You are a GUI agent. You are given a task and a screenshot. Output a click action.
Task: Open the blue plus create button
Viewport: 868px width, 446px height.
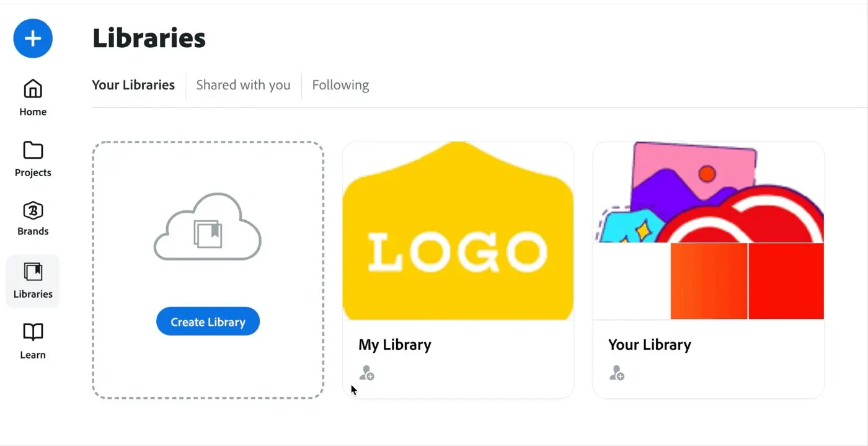(x=32, y=38)
